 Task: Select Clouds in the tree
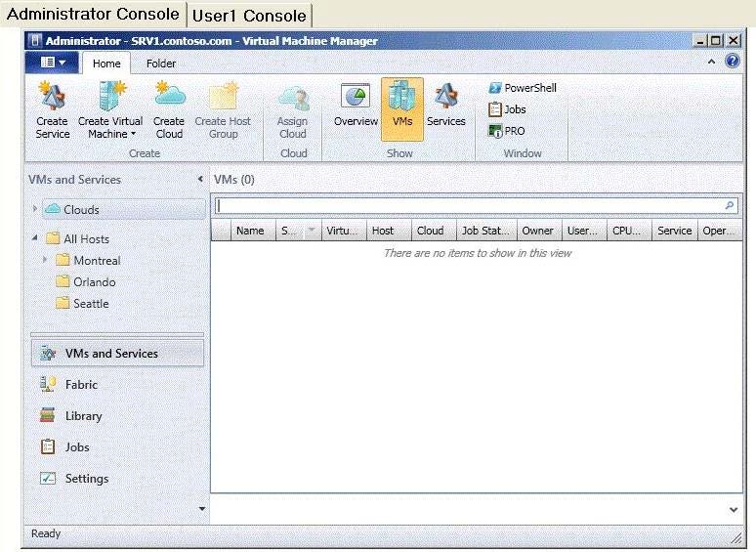(124, 209)
